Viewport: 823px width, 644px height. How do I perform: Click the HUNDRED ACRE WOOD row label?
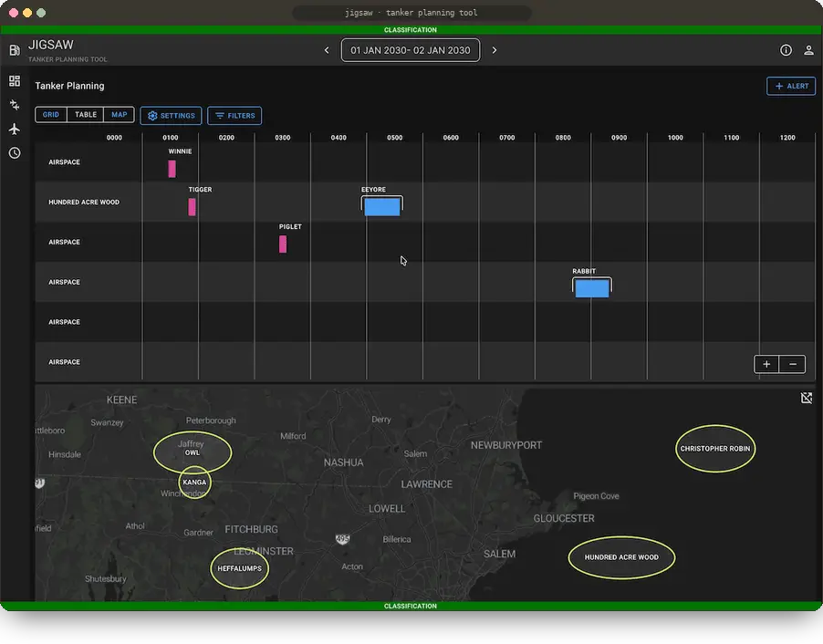84,203
